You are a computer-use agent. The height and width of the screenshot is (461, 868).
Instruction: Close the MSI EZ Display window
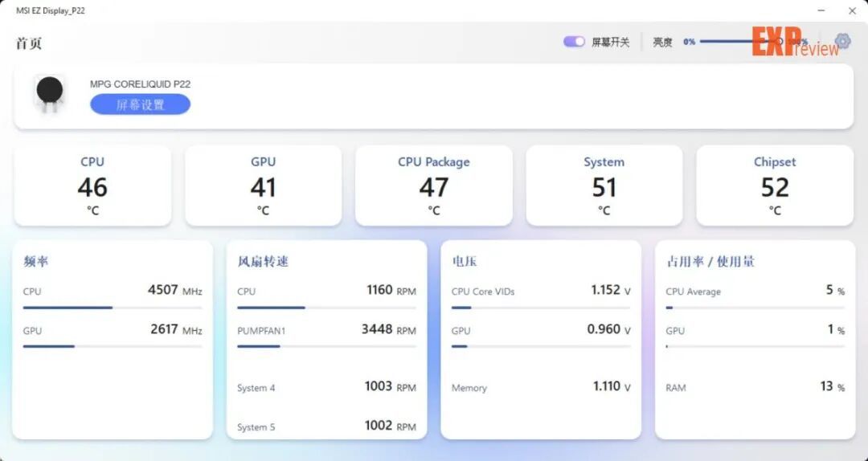click(853, 10)
